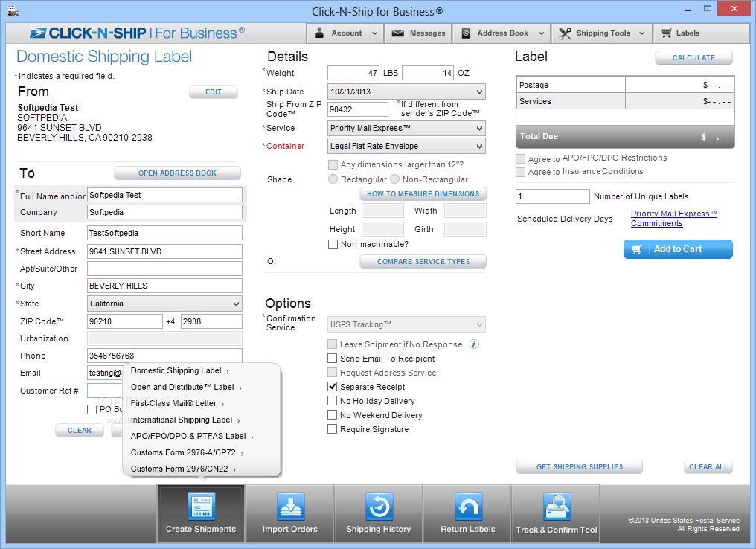Screen dimensions: 756x549
Task: Enable No Holiday Delivery
Action: coord(332,400)
